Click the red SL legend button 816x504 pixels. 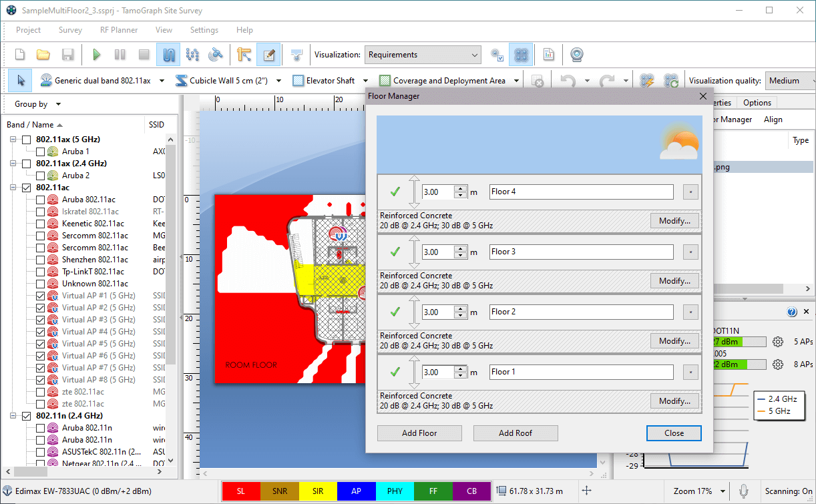[241, 491]
